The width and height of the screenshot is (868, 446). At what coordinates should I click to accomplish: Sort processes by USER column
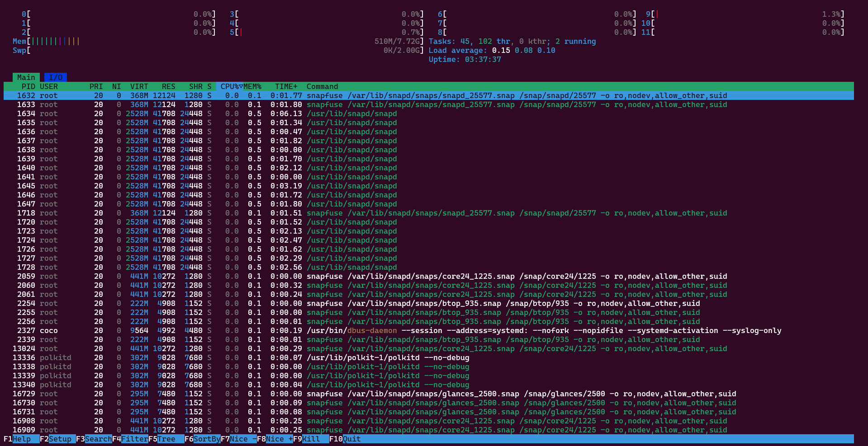click(48, 86)
